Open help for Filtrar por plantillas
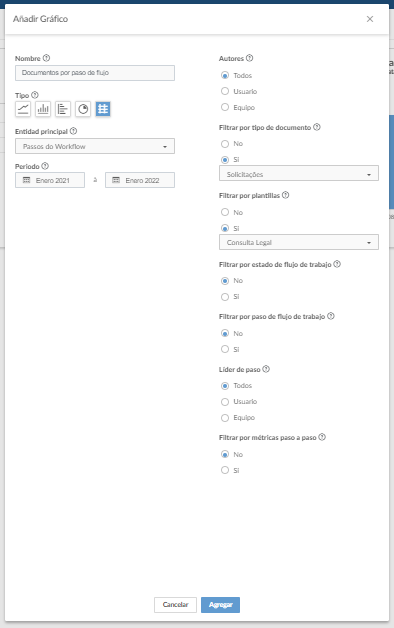The image size is (394, 628). pyautogui.click(x=285, y=195)
